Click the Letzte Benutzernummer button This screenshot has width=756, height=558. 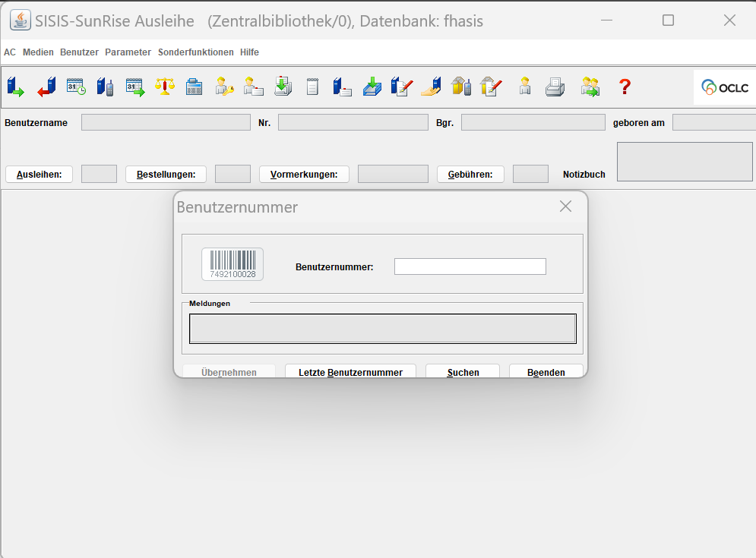pos(350,372)
